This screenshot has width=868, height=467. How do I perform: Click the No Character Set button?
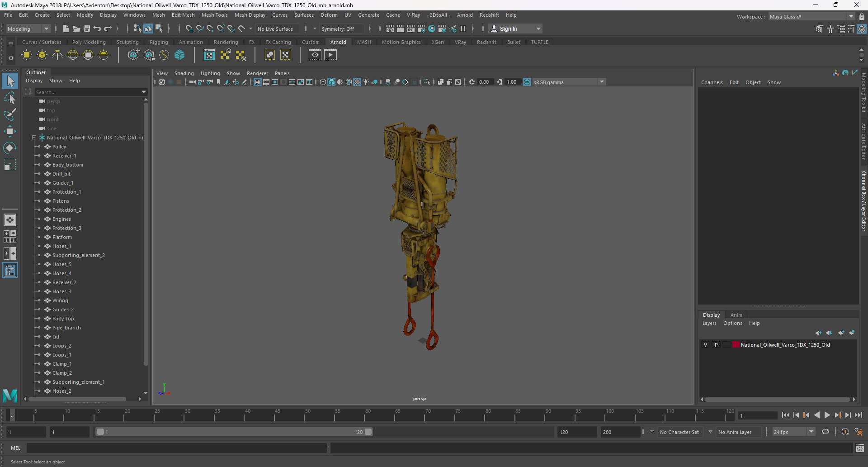tap(679, 432)
